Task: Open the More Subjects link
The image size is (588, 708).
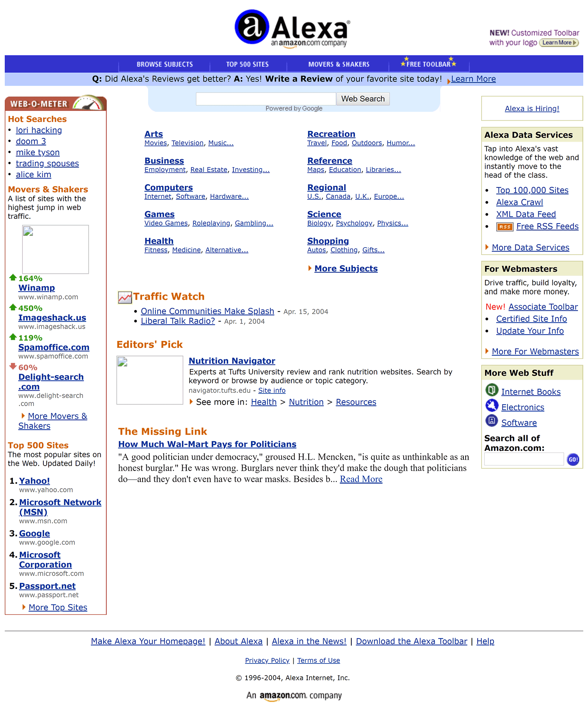Action: [346, 269]
